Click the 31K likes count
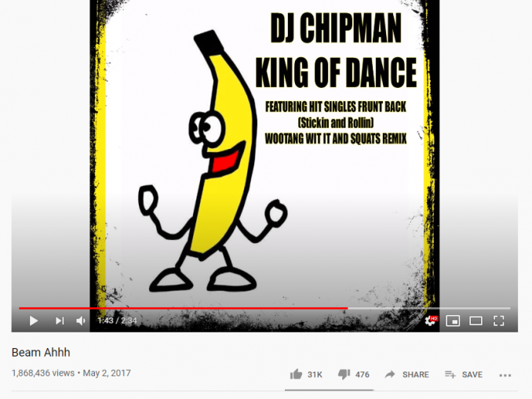Screen dimensions: 532x399 (315, 375)
